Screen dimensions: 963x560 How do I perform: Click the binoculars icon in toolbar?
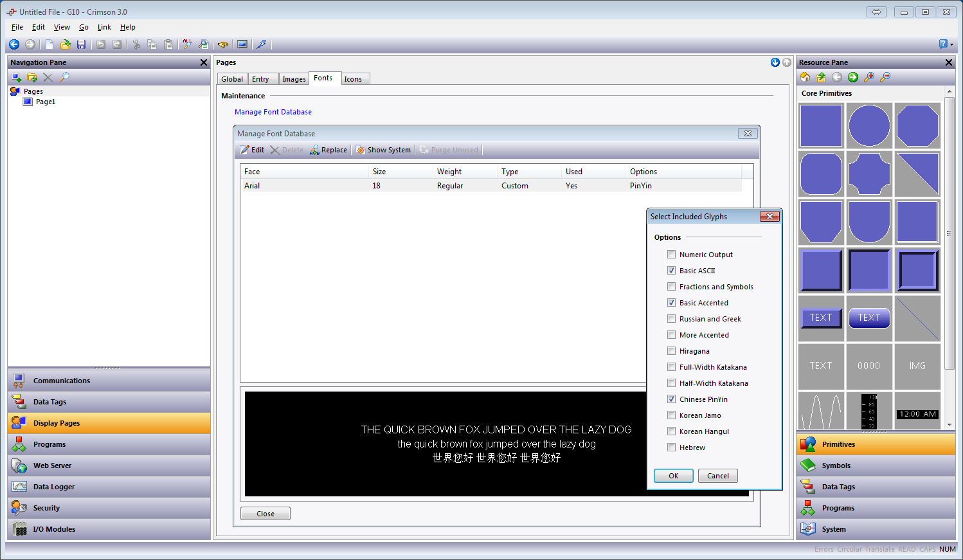tap(223, 44)
